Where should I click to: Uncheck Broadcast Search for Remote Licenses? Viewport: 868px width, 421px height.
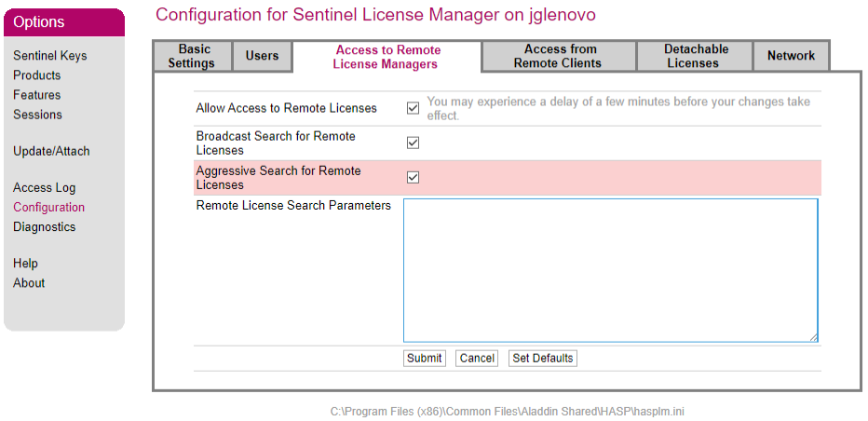413,143
